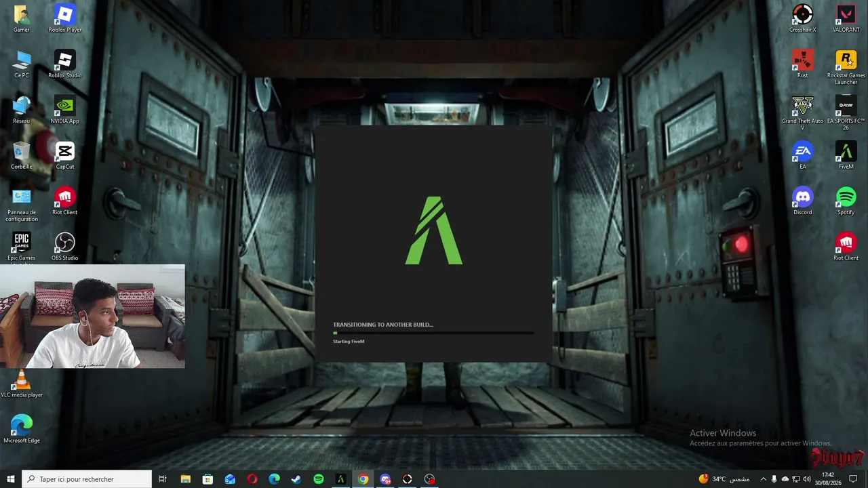This screenshot has width=868, height=488.
Task: Open Discord from the desktop
Action: pyautogui.click(x=803, y=201)
